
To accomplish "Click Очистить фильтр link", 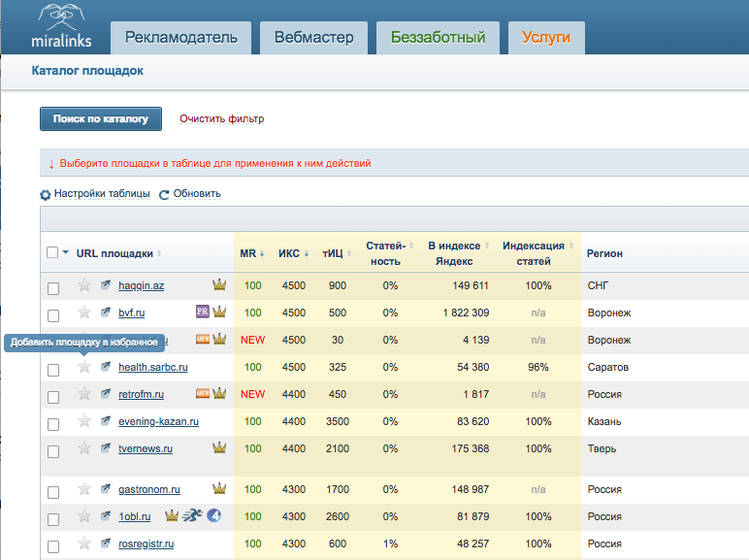I will 221,119.
